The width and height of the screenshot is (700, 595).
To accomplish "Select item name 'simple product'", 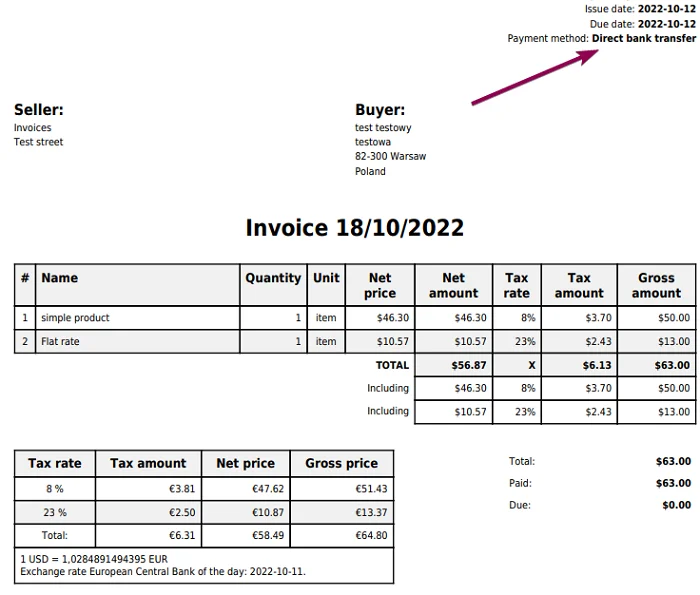I will (x=75, y=318).
